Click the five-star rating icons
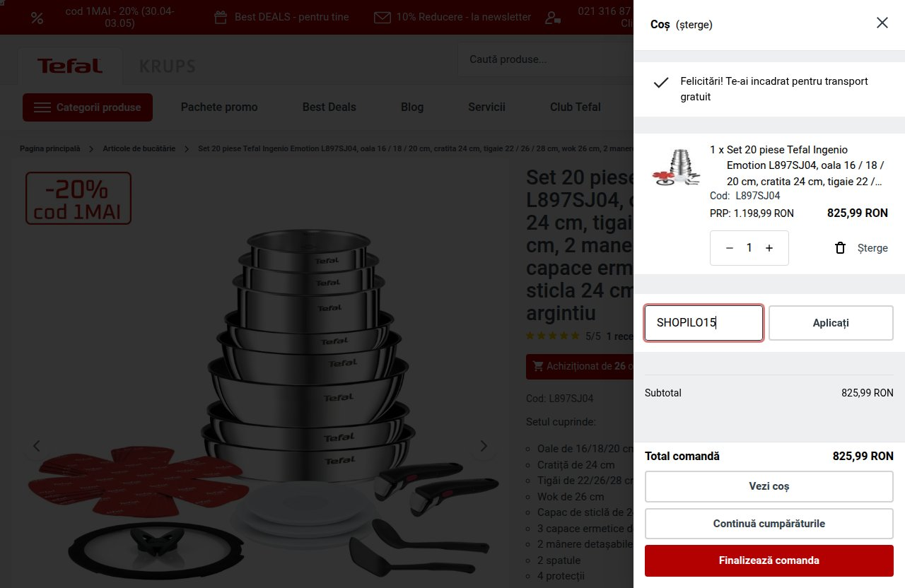This screenshot has width=905, height=588. pyautogui.click(x=553, y=336)
